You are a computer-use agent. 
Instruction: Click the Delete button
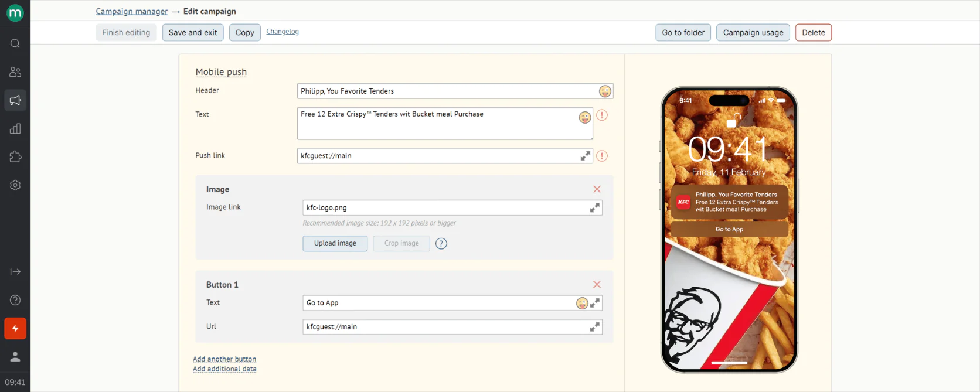(x=814, y=33)
